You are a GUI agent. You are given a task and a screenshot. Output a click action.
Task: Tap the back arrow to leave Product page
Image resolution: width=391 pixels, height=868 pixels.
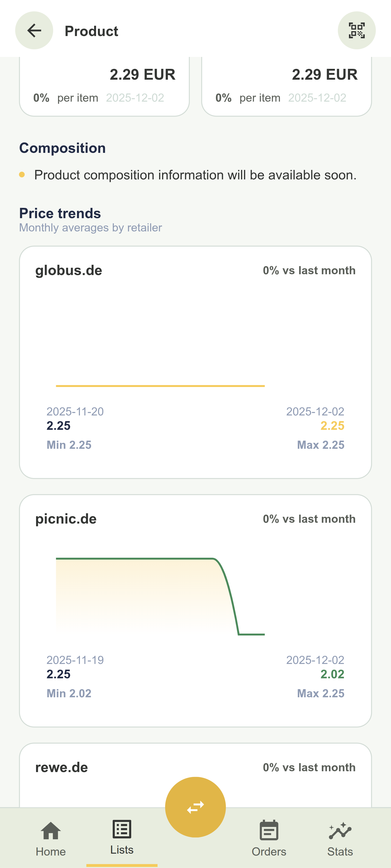[x=34, y=31]
